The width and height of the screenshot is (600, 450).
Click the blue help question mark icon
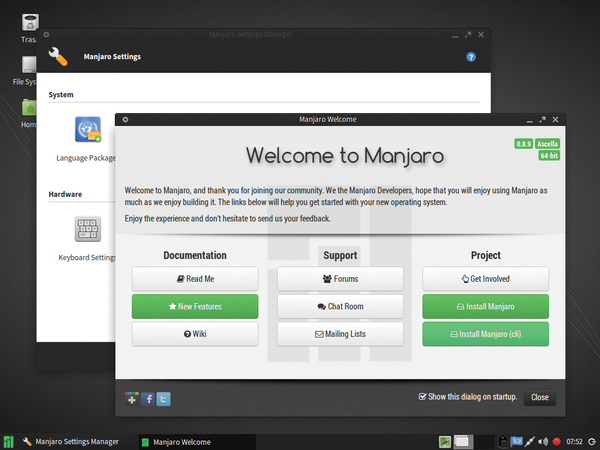point(471,57)
